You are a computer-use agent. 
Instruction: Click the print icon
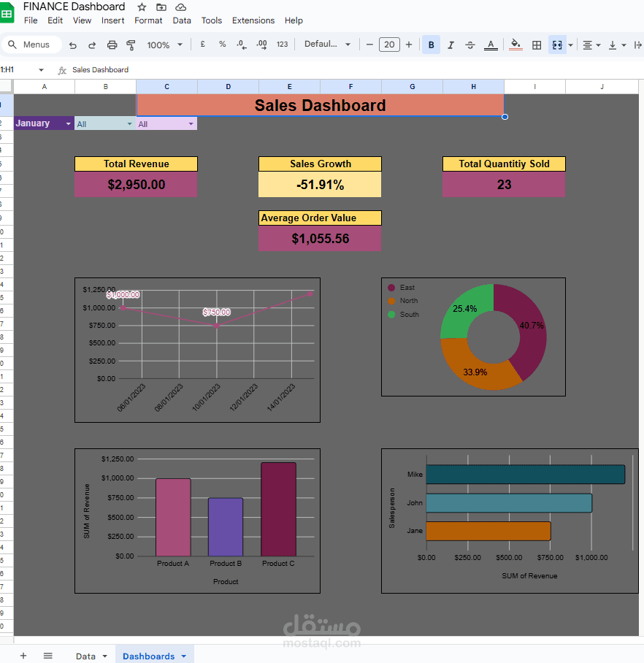click(112, 45)
